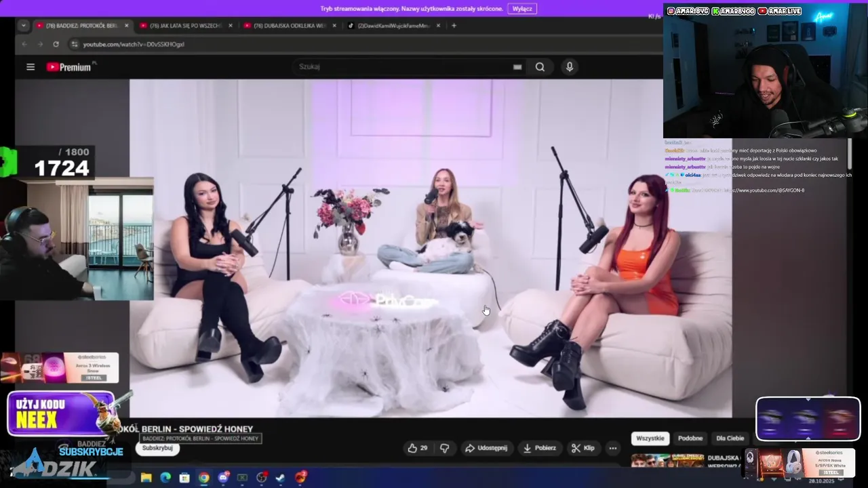Expand the browser tab search dropdown
This screenshot has width=868, height=488.
(24, 25)
